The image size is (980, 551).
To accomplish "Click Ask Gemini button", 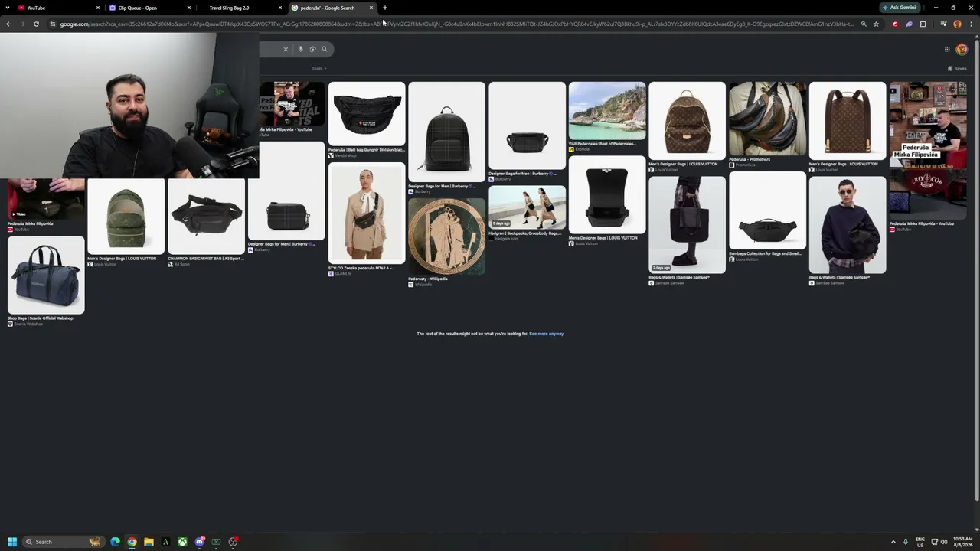I will coord(900,8).
